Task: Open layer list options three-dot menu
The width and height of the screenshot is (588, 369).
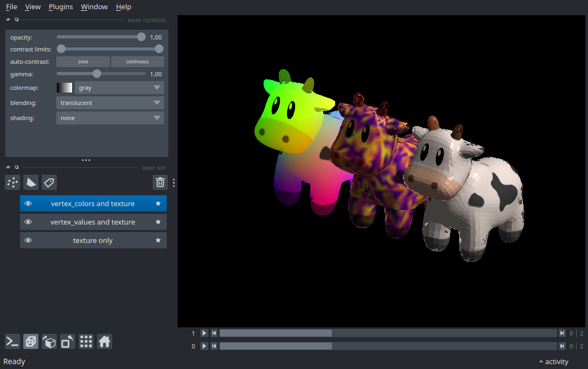Action: pos(174,182)
